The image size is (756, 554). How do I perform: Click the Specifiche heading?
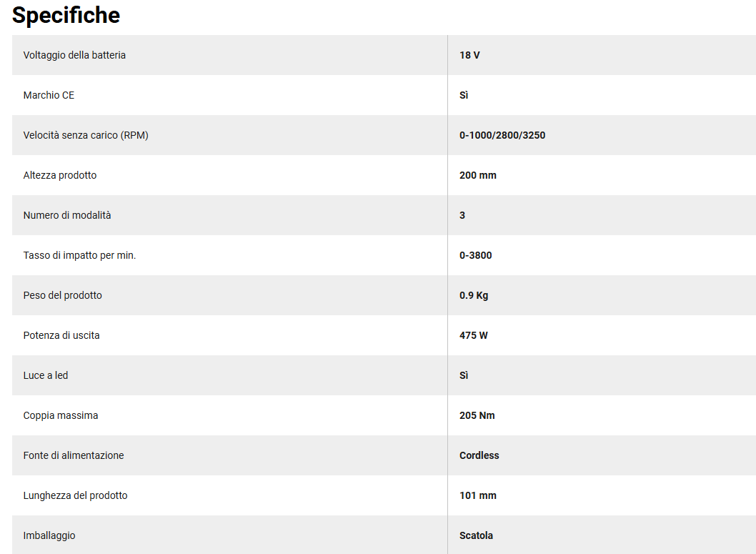coord(66,15)
